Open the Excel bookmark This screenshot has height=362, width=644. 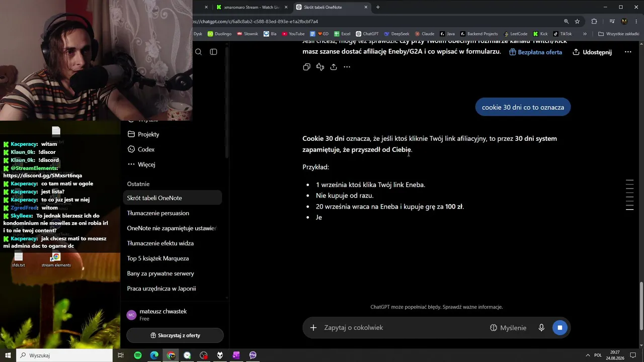pos(342,34)
